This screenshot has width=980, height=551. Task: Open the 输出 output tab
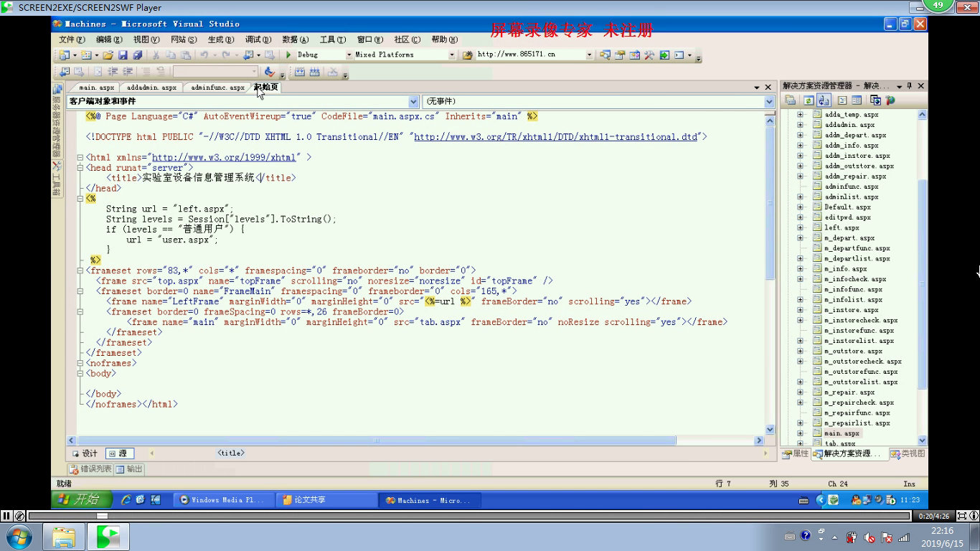[130, 468]
